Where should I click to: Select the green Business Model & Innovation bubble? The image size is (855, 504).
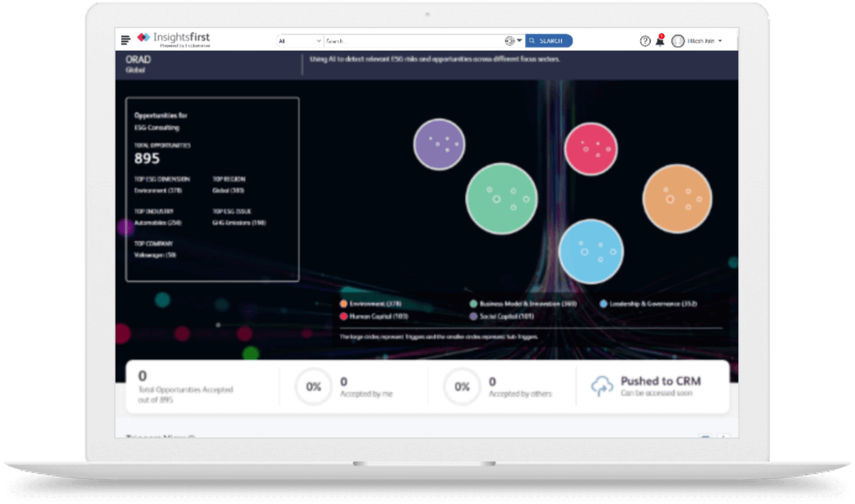point(501,198)
